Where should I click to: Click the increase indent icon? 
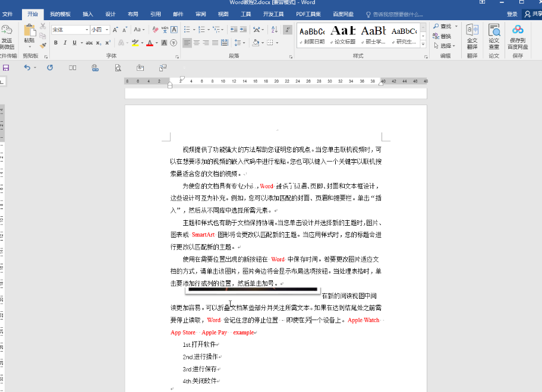tap(243, 30)
